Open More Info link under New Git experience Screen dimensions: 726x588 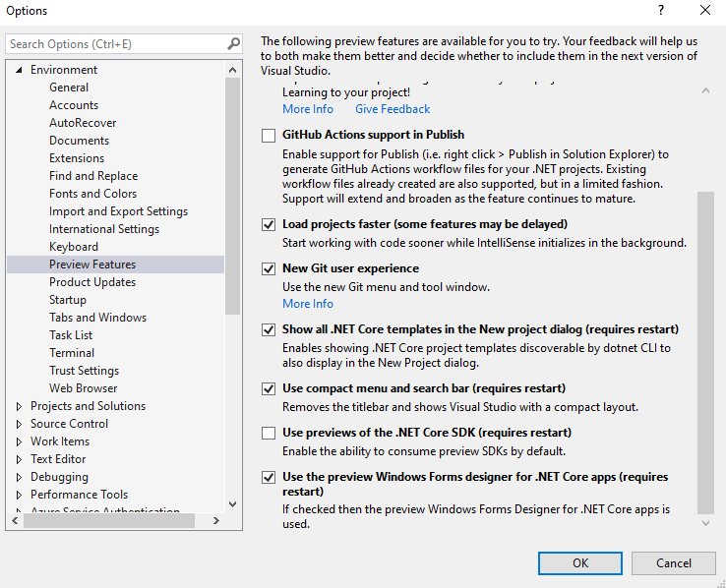(x=308, y=304)
